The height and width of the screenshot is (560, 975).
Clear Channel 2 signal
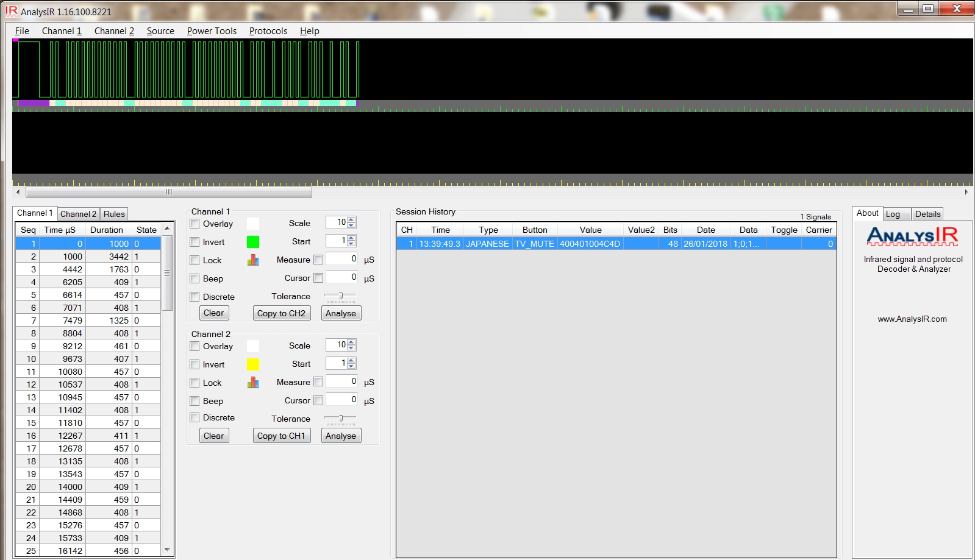click(x=214, y=436)
